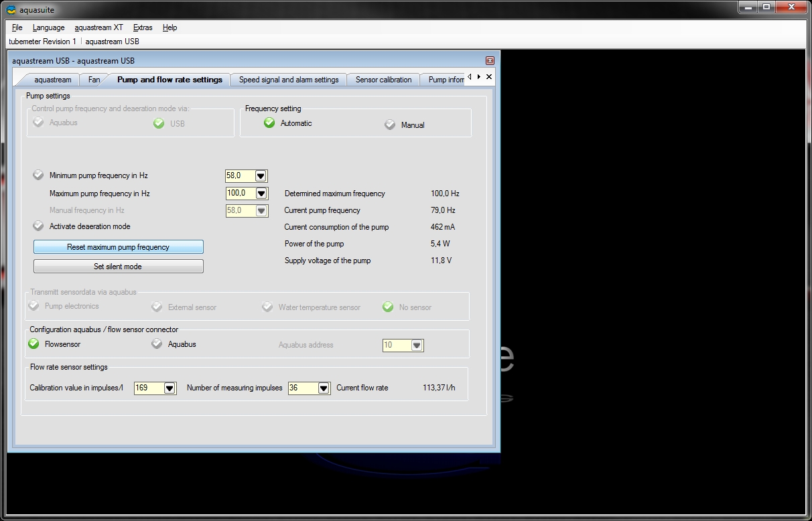Select the Manual frequency setting
Viewport: 812px width, 521px height.
(x=390, y=125)
